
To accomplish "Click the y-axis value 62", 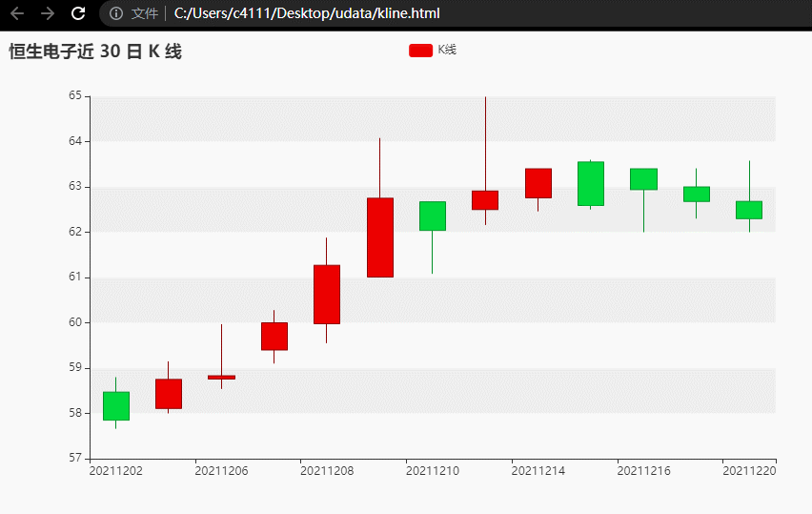I will click(x=75, y=232).
